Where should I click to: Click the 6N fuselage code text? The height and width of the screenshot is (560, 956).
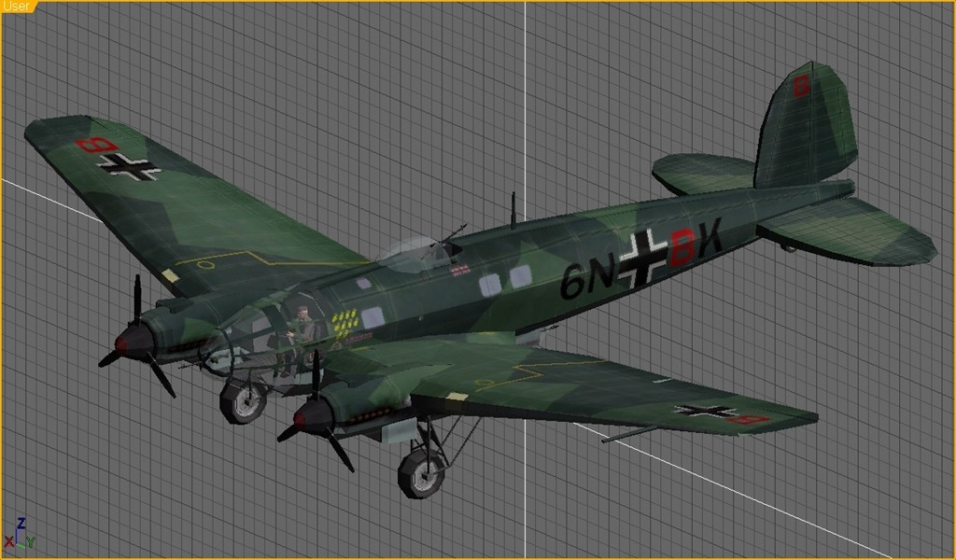click(586, 278)
